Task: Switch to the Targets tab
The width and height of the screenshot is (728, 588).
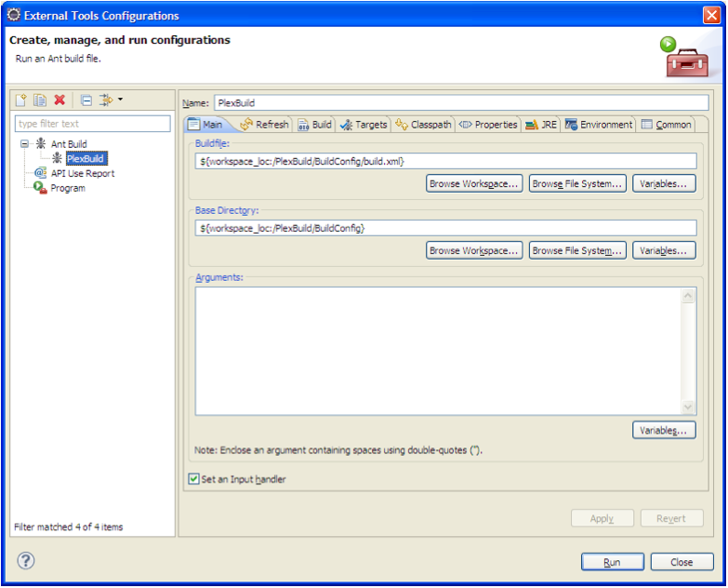Action: pyautogui.click(x=364, y=125)
